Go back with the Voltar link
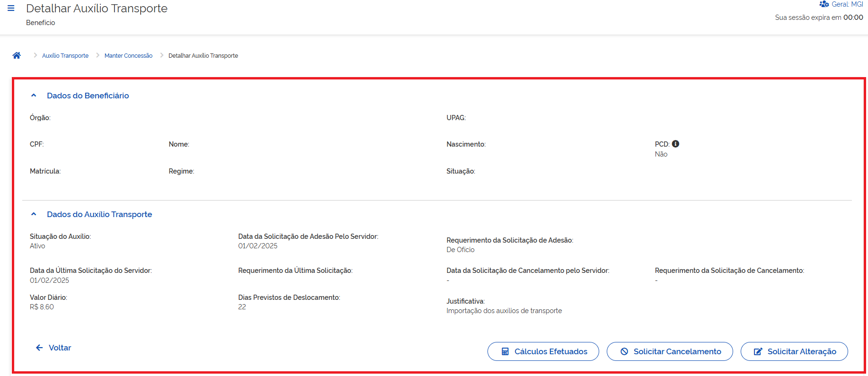868x376 pixels. pos(60,348)
